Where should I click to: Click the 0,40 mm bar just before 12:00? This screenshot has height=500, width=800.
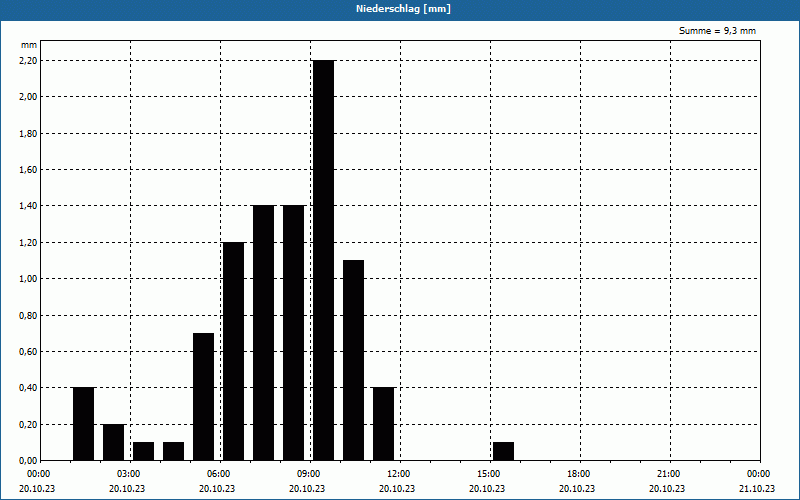click(x=384, y=424)
